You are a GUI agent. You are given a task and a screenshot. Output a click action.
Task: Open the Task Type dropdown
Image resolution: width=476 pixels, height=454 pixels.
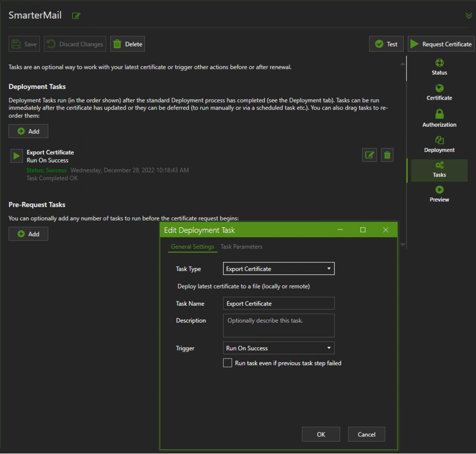tap(279, 268)
